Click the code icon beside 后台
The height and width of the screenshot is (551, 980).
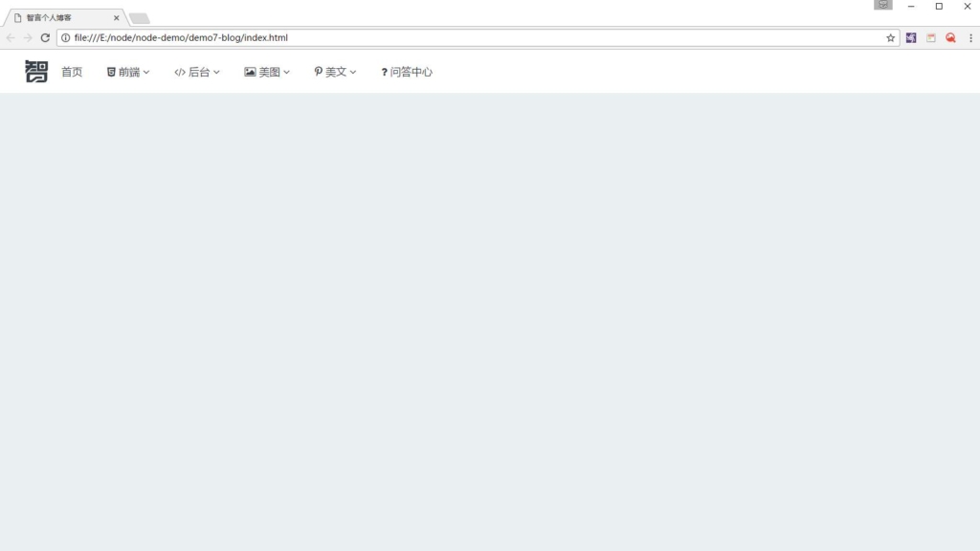click(x=180, y=72)
